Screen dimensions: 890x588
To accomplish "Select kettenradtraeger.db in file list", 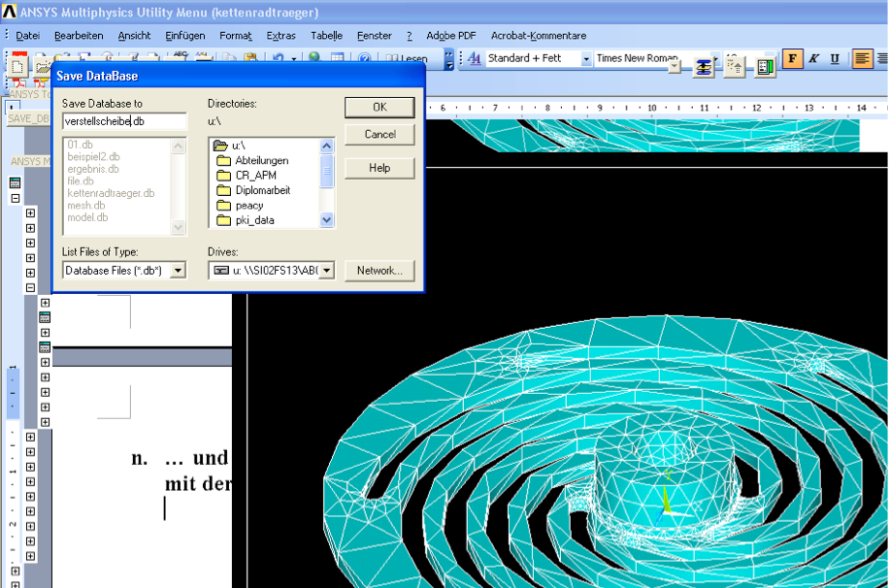I will coord(111,193).
